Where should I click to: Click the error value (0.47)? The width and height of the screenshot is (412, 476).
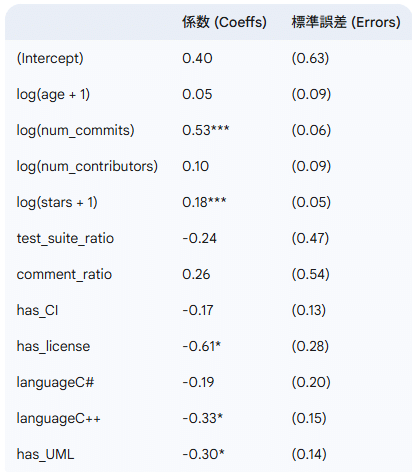pyautogui.click(x=310, y=238)
